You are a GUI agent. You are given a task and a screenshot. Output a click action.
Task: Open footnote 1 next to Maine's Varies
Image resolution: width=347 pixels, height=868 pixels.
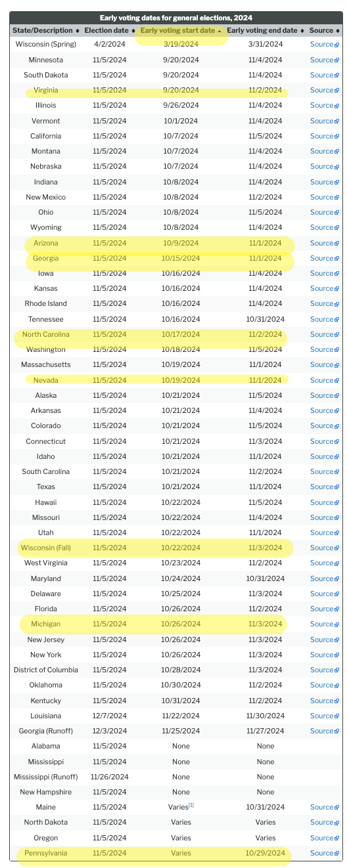click(x=191, y=805)
